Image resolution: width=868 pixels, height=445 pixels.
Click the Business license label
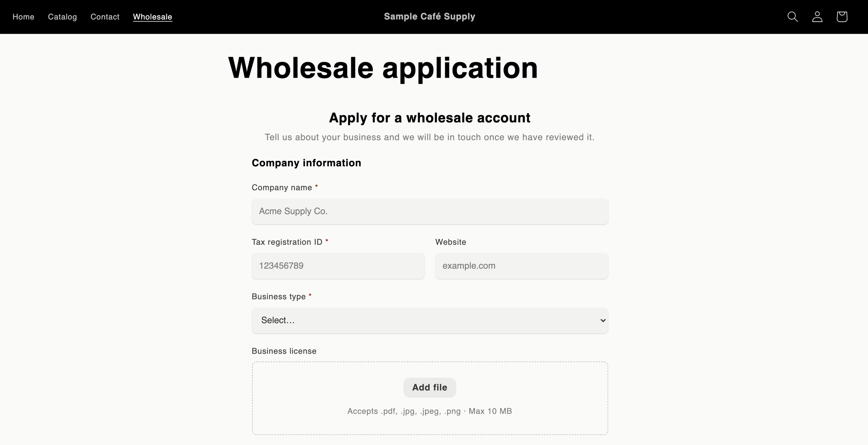[x=284, y=351]
